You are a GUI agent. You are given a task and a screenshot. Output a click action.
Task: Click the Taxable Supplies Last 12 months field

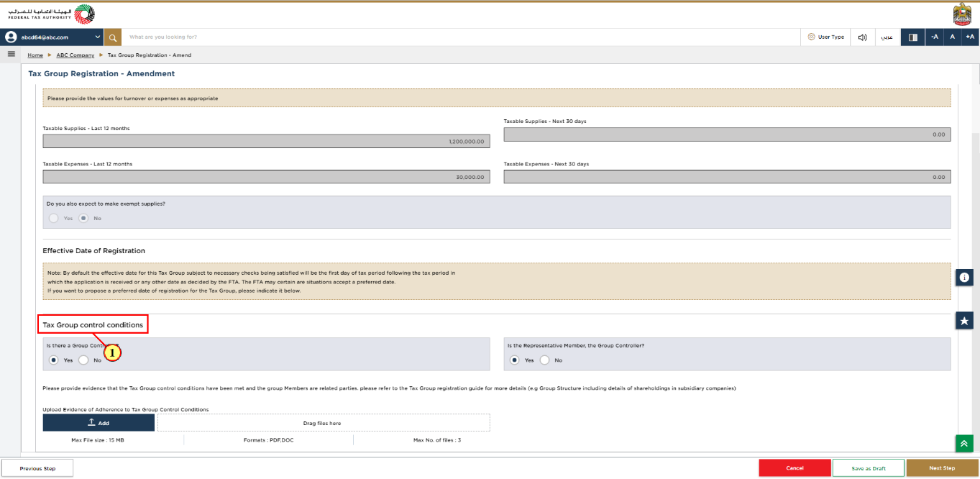coord(266,141)
